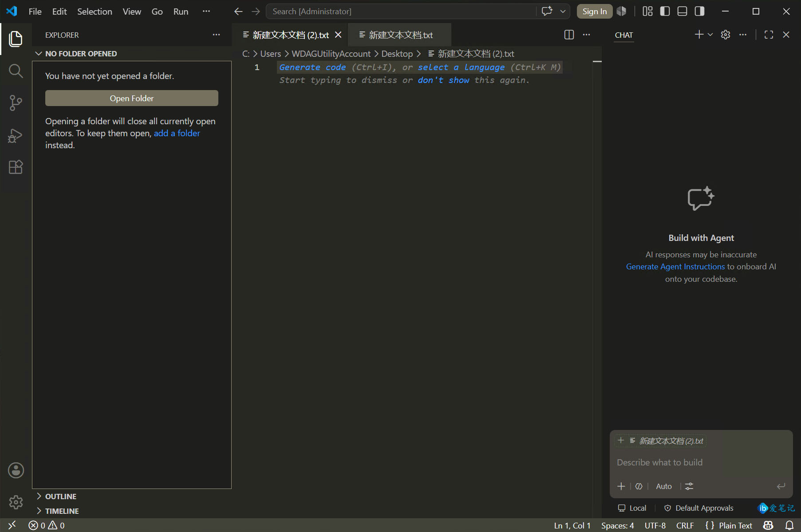Image resolution: width=801 pixels, height=532 pixels.
Task: Click the Copilot status icon in status bar
Action: click(769, 525)
